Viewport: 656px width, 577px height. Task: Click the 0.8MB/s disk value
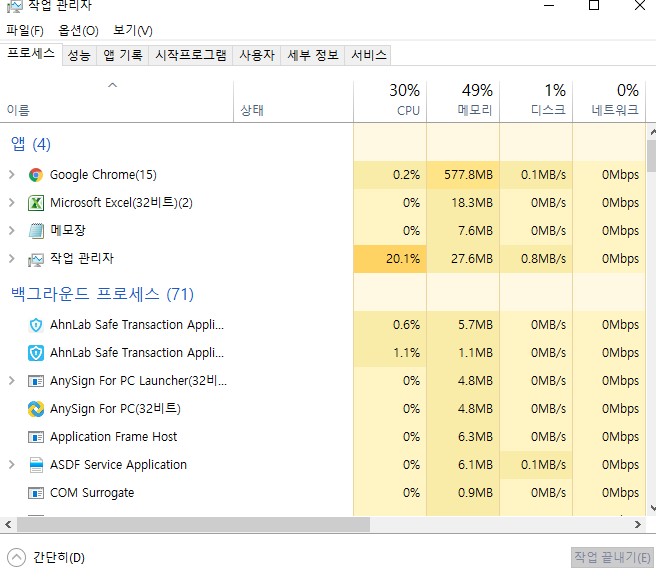[x=543, y=259]
